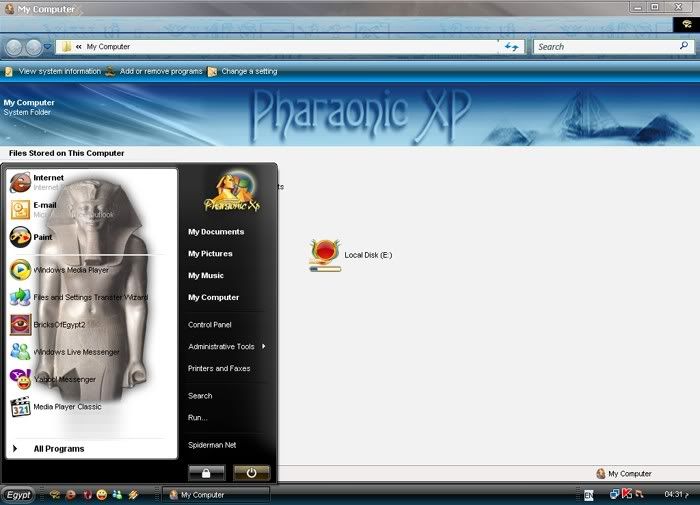Click the EN language bar indicator
This screenshot has width=700, height=505.
[x=589, y=495]
